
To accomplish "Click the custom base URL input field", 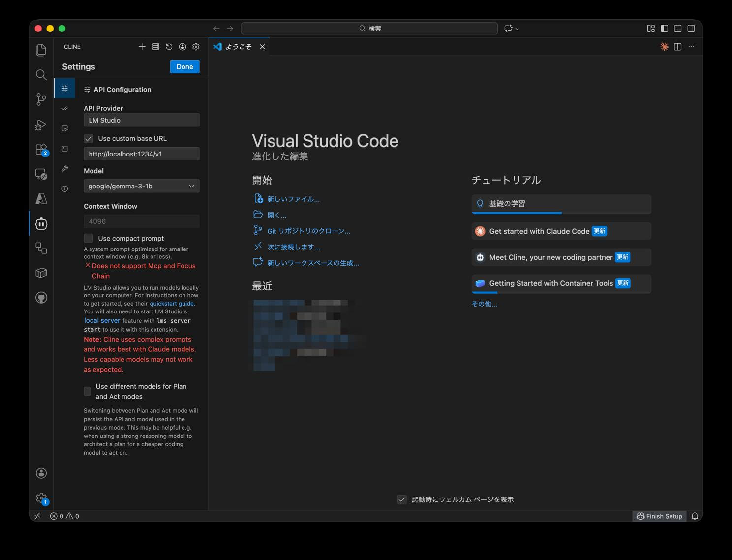I will 141,154.
